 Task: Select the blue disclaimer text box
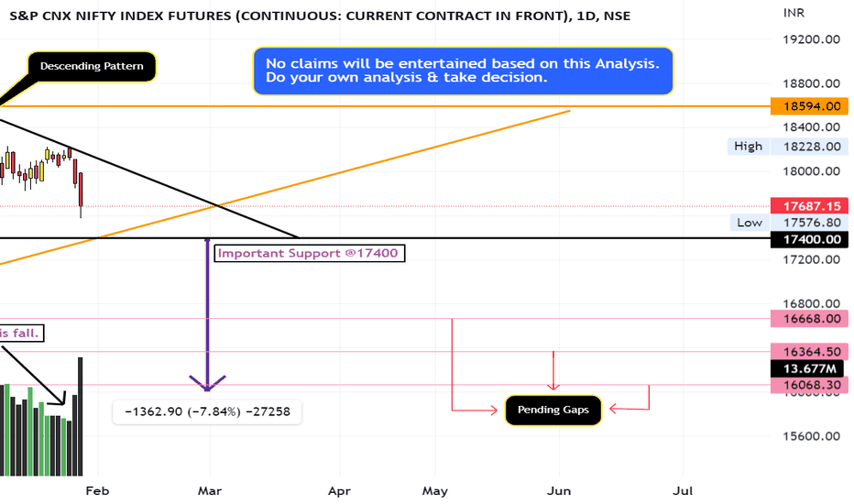(x=463, y=71)
